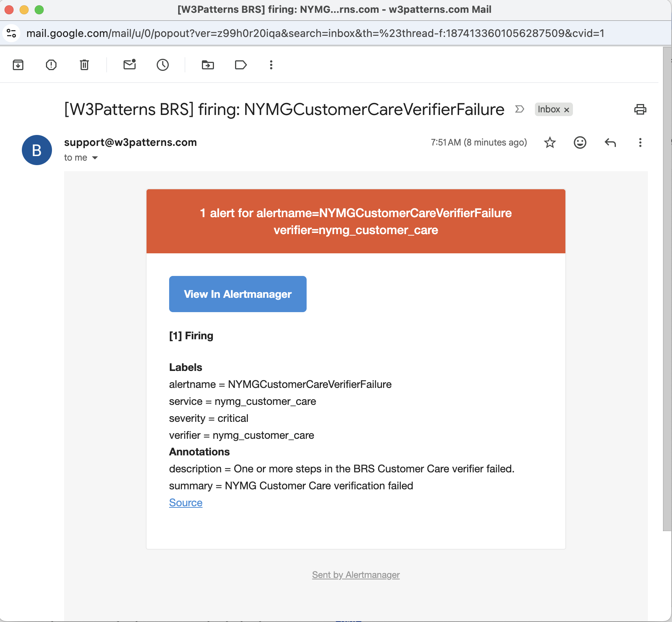Close the window with the red button
The height and width of the screenshot is (622, 672).
coord(9,9)
